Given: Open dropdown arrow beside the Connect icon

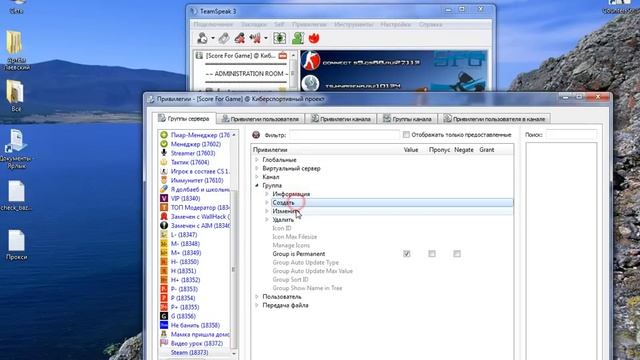Looking at the screenshot, I should (213, 39).
